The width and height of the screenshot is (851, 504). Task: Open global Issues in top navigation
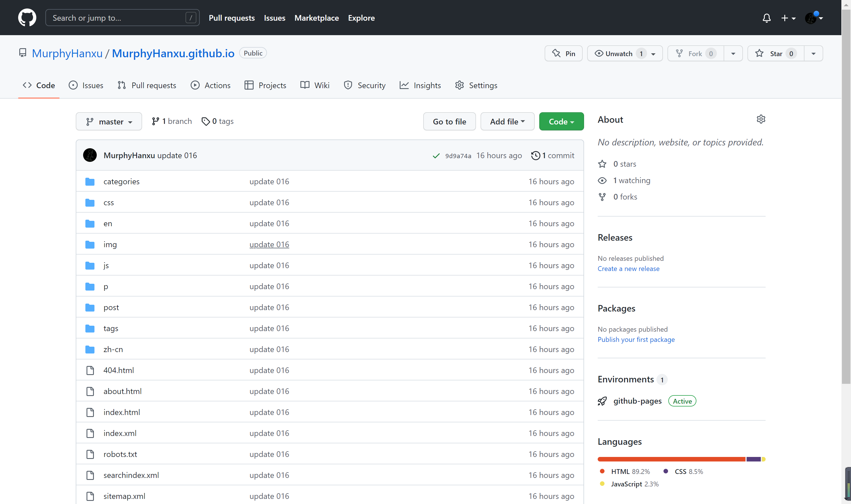[x=275, y=18]
